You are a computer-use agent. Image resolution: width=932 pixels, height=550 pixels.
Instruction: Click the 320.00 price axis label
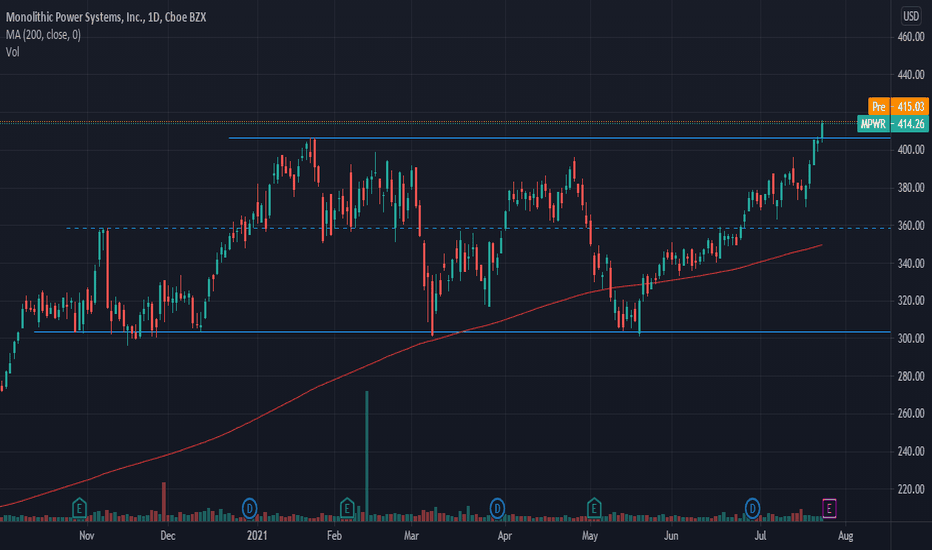point(911,300)
